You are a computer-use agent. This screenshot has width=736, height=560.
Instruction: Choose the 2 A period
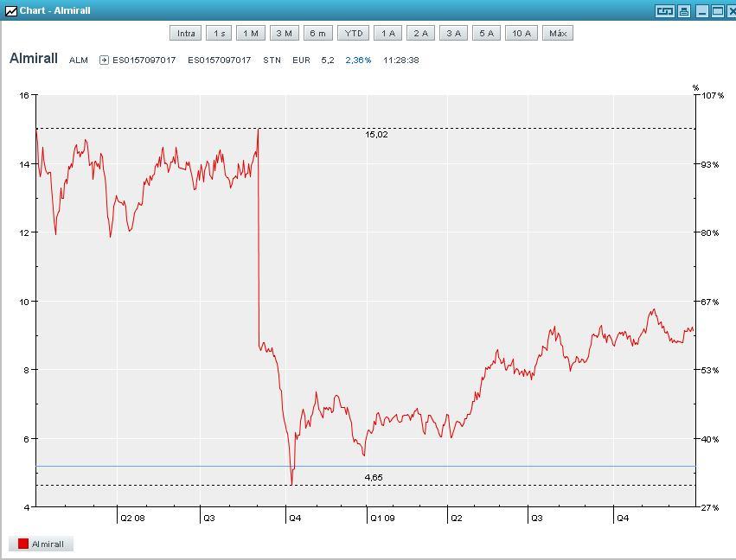420,34
